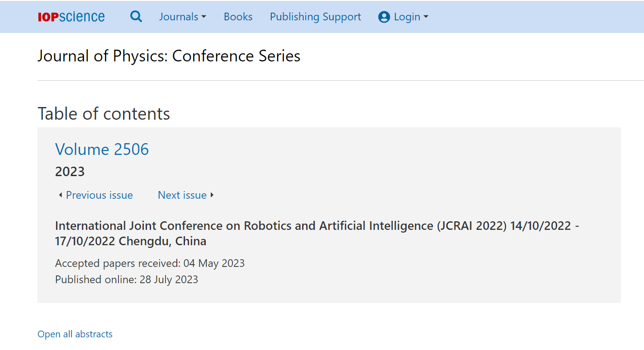The width and height of the screenshot is (644, 350).
Task: Click the Published online: 28 July 2023 line
Action: point(127,280)
